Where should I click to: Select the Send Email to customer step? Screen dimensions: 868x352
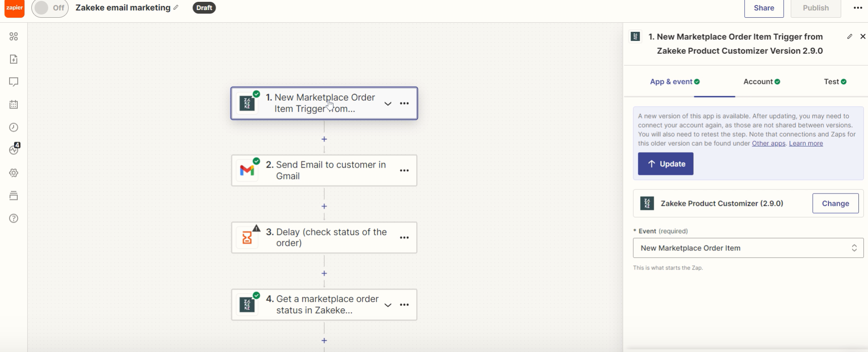click(x=324, y=170)
